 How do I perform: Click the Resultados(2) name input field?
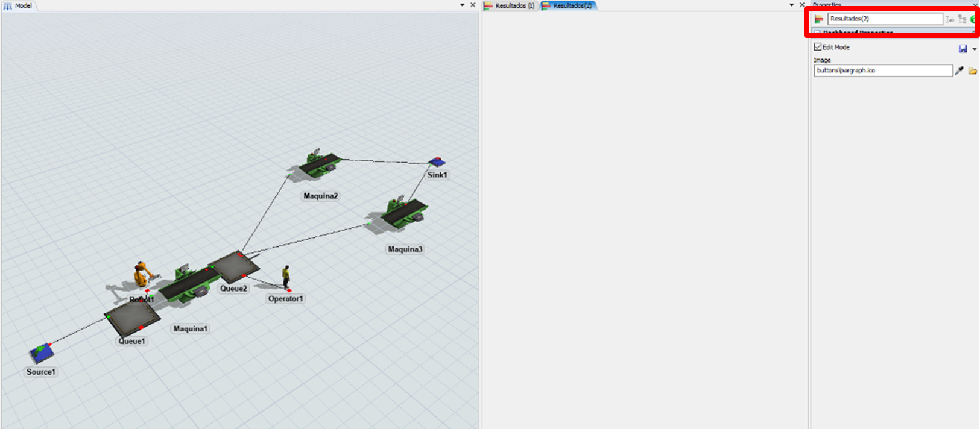point(884,19)
